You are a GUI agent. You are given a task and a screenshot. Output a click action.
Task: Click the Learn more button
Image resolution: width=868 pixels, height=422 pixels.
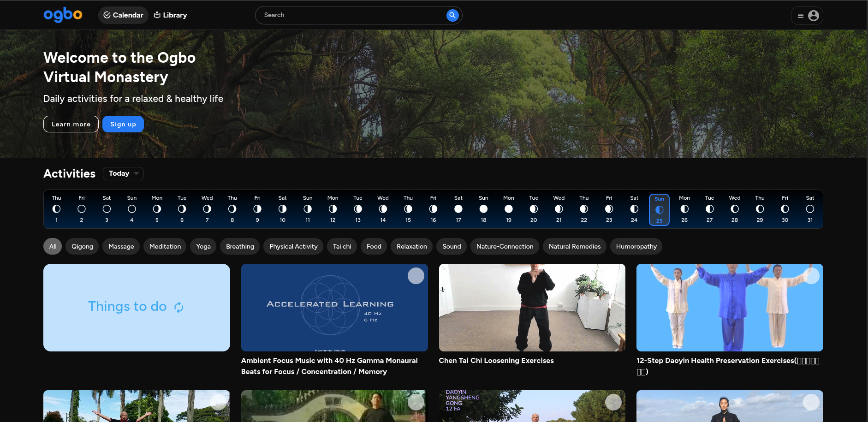tap(71, 124)
